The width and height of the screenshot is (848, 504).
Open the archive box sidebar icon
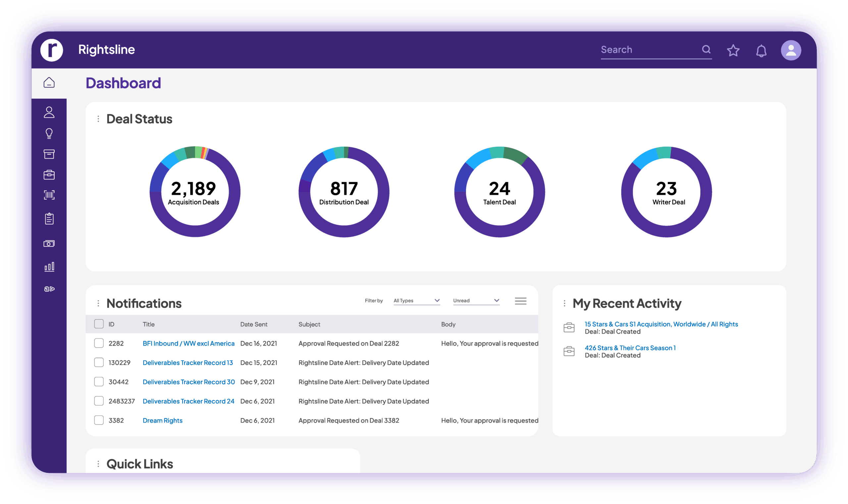tap(49, 154)
